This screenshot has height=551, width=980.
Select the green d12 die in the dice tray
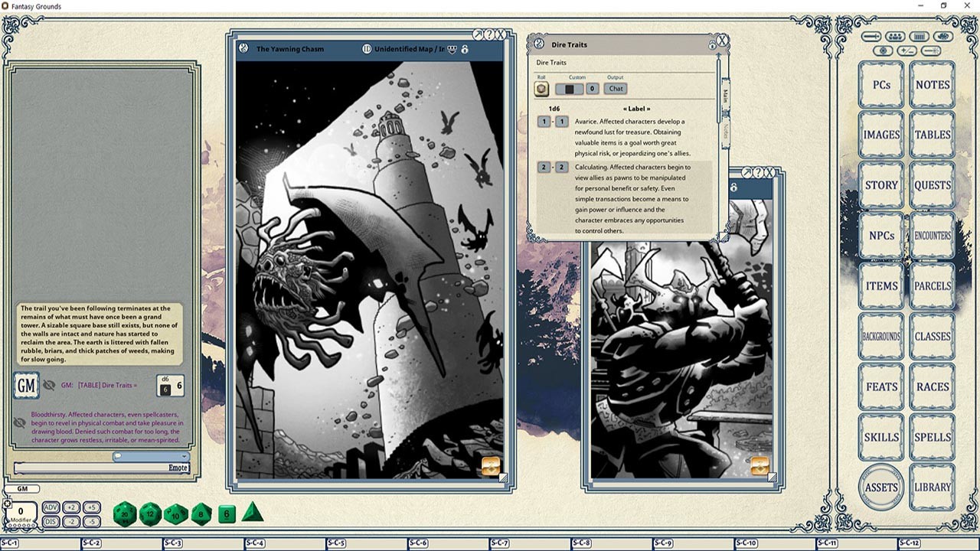pos(150,514)
